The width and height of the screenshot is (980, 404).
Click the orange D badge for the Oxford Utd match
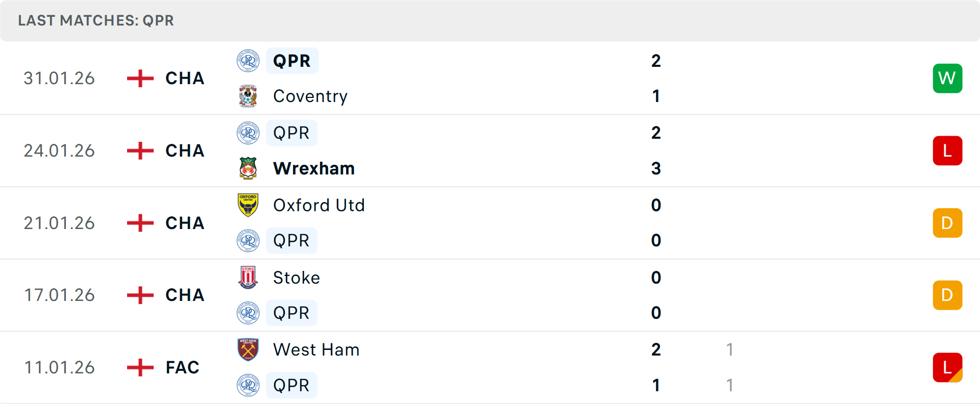(x=947, y=223)
